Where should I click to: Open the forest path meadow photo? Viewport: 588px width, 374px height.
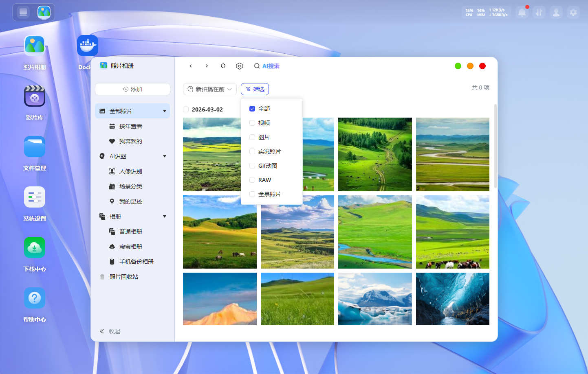click(375, 154)
